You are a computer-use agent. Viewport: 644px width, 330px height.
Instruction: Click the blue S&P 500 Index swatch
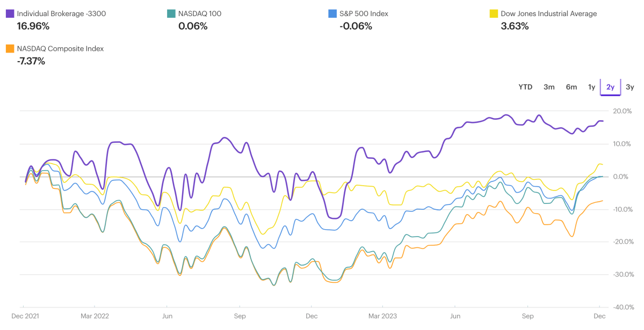pos(332,13)
